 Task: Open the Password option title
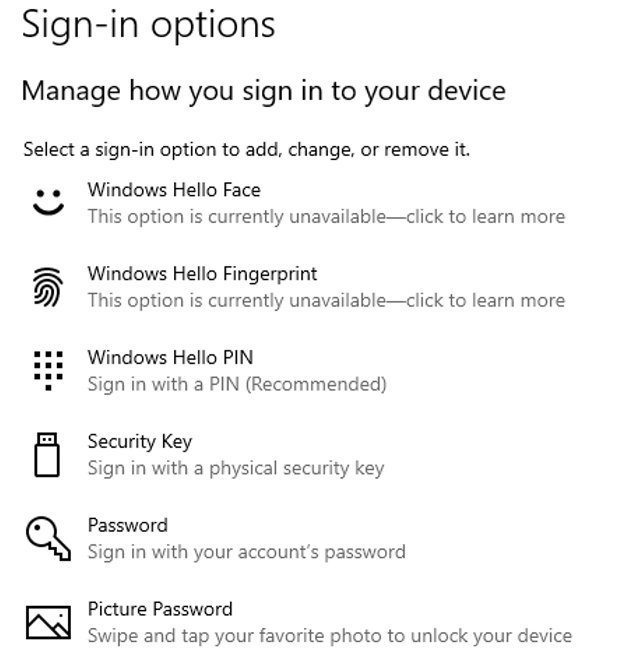(128, 526)
